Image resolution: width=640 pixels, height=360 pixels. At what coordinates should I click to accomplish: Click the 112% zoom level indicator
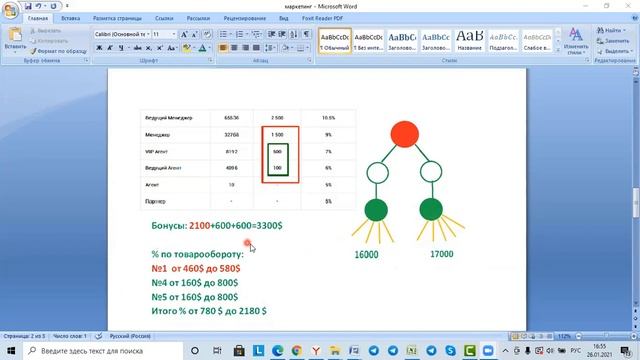point(564,336)
